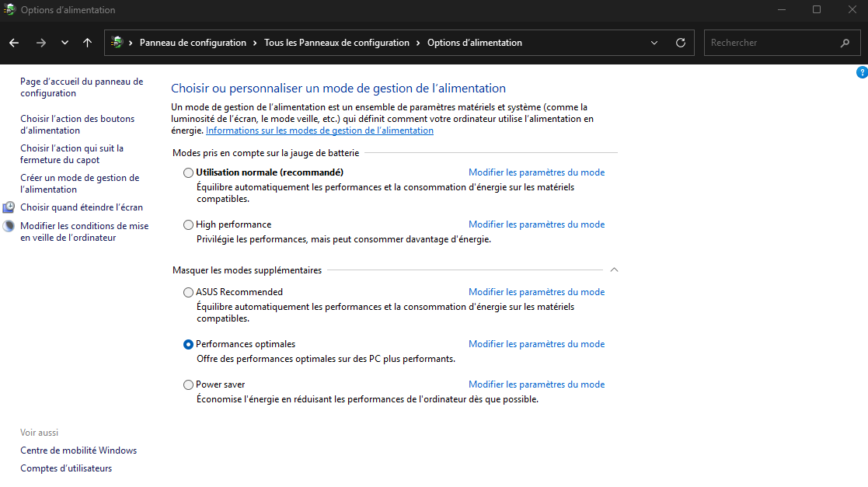Maximize the Options d'alimentation window
The image size is (868, 487).
pos(817,9)
